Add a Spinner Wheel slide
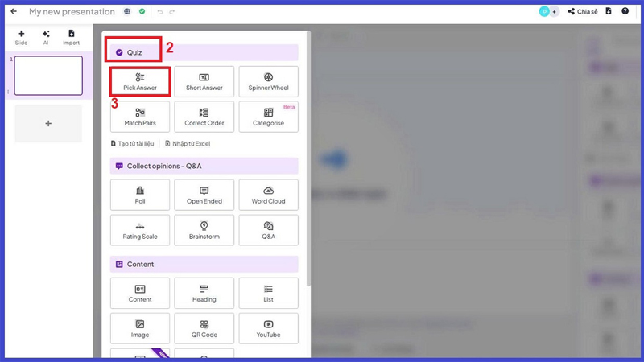The image size is (644, 362). [268, 82]
